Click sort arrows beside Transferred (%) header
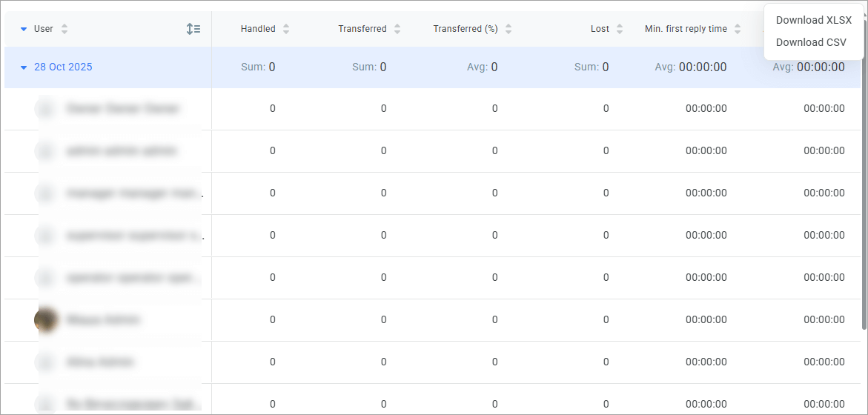 [x=508, y=29]
